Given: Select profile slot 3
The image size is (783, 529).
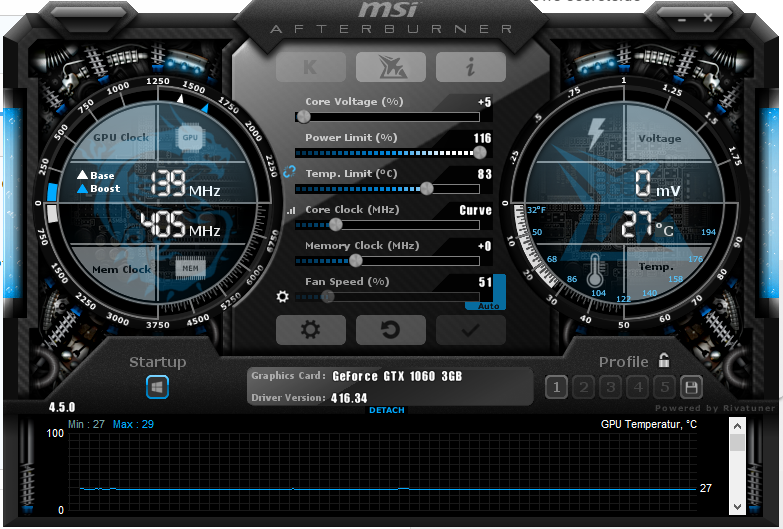Looking at the screenshot, I should pos(611,387).
